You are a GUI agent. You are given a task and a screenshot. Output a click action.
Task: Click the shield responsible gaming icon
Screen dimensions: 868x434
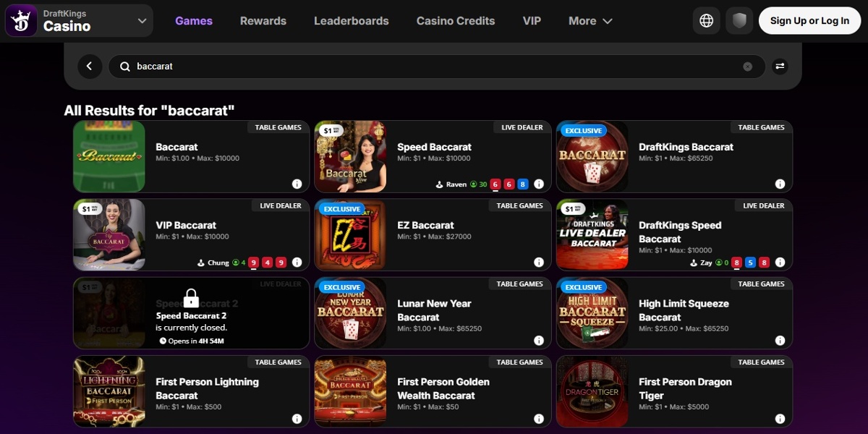pyautogui.click(x=739, y=21)
